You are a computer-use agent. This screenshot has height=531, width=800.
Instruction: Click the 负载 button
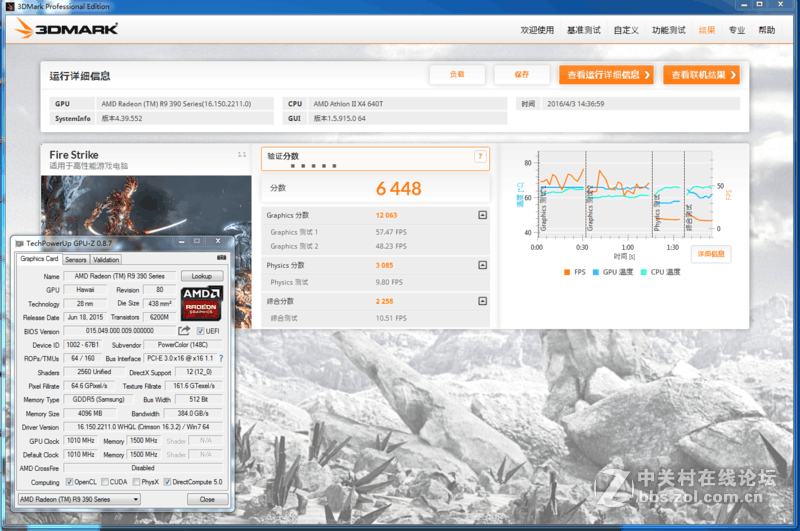click(457, 74)
